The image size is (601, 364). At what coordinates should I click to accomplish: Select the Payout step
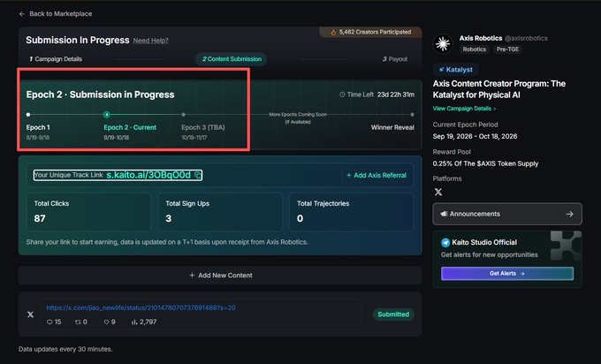(395, 59)
